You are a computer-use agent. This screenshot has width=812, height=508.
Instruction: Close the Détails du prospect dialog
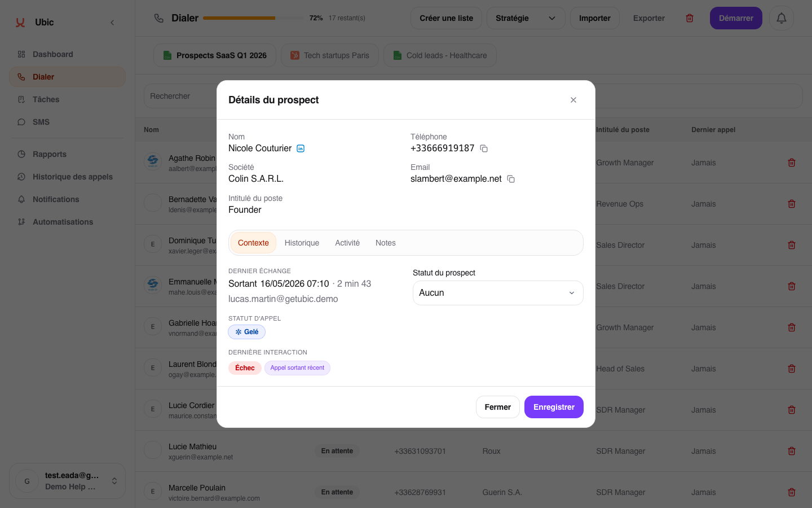(x=573, y=100)
